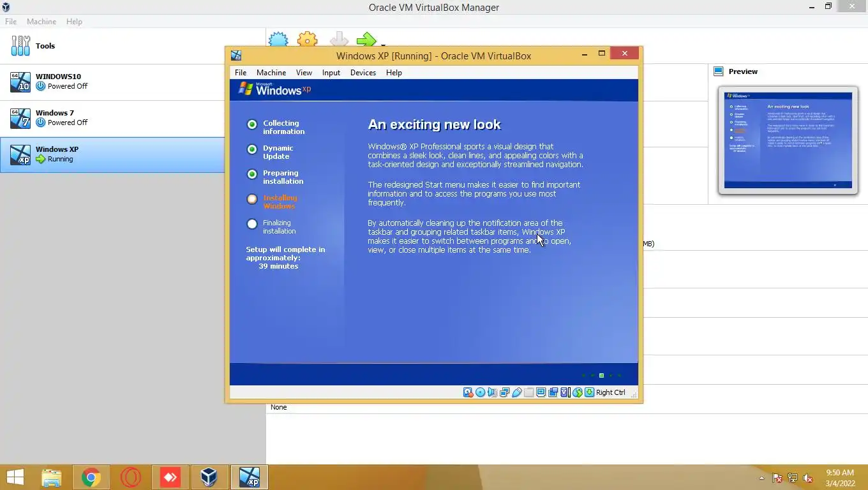Click the hard disk activity status icon
Screen dimensions: 868x490
click(468, 392)
